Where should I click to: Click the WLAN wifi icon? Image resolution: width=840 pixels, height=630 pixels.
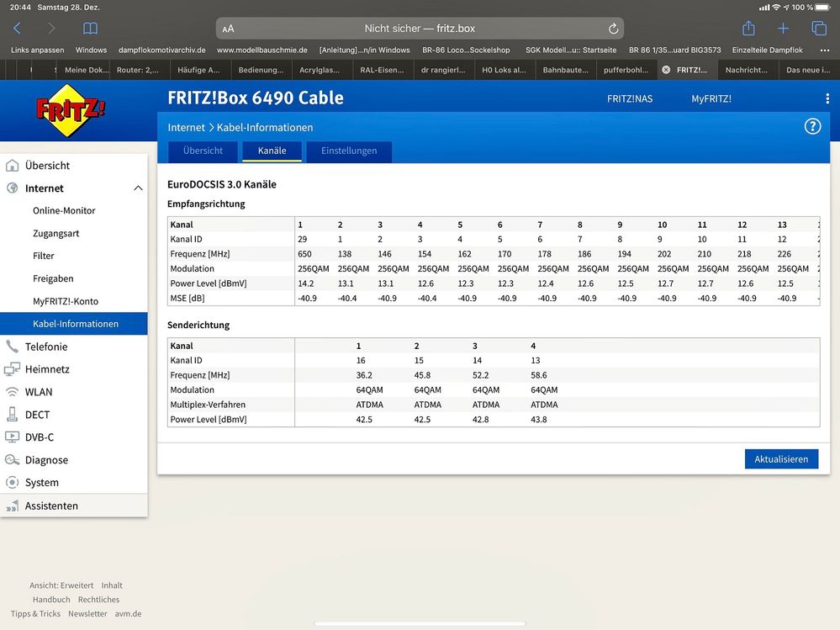click(x=13, y=392)
